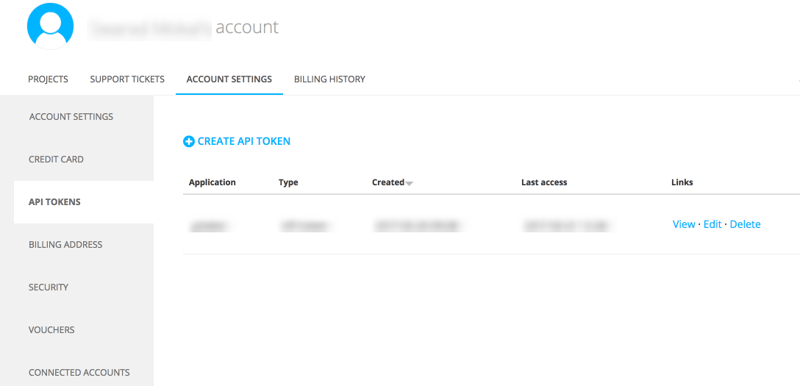Go to the Billing History tab

(330, 79)
